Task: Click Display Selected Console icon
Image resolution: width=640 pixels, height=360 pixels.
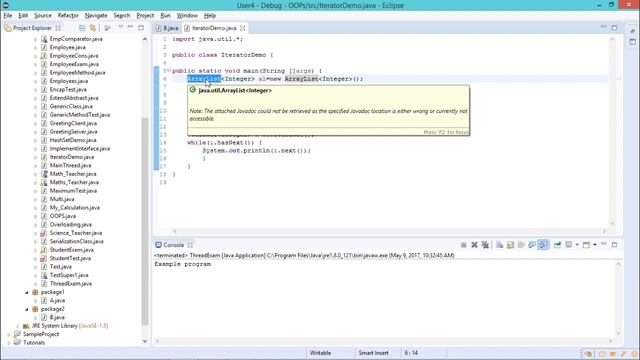Action: point(569,245)
